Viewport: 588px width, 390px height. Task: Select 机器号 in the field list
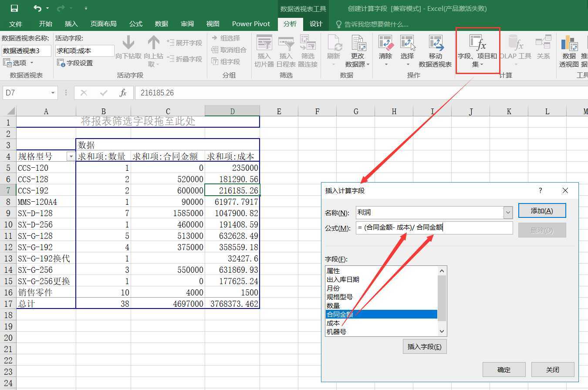click(x=382, y=332)
